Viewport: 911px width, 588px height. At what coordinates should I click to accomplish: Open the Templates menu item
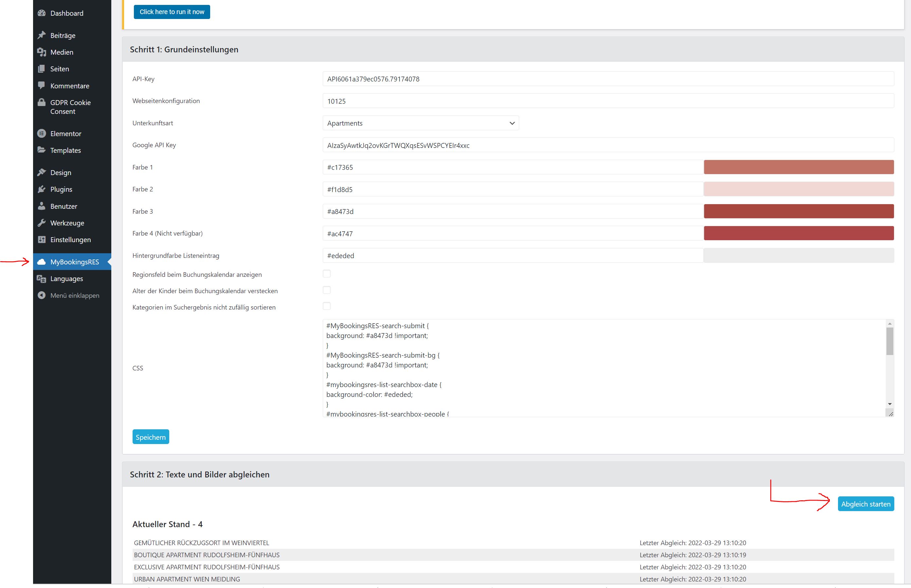pyautogui.click(x=65, y=150)
